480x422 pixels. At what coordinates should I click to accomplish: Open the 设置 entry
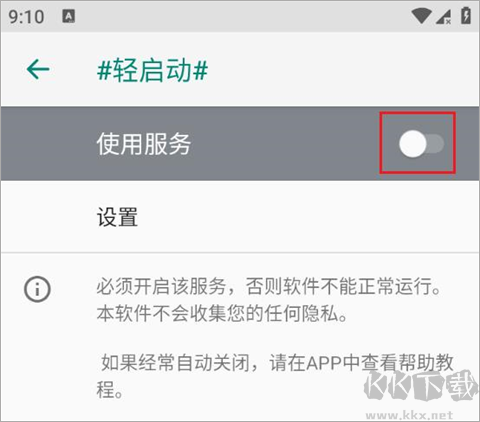(x=240, y=217)
